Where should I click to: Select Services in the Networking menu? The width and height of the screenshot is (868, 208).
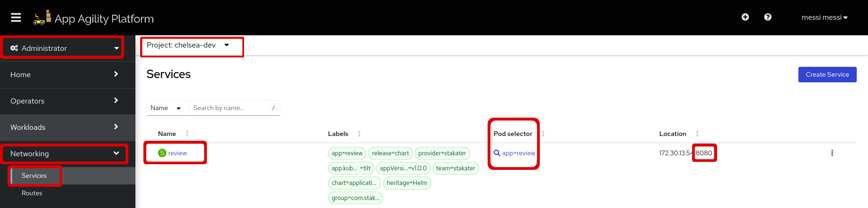(x=34, y=176)
